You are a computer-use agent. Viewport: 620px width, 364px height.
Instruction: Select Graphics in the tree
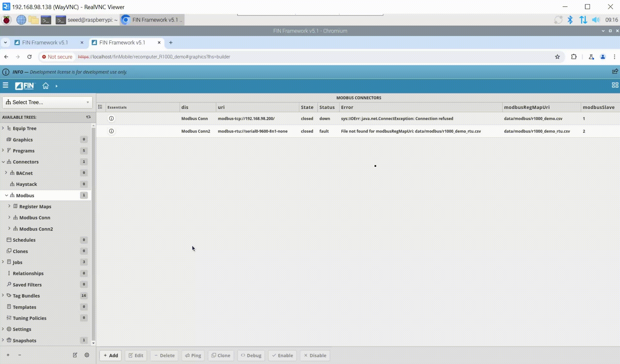[x=23, y=140]
